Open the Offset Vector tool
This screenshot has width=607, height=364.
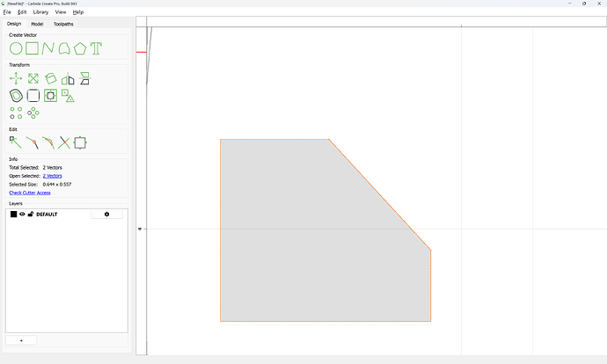pyautogui.click(x=16, y=96)
